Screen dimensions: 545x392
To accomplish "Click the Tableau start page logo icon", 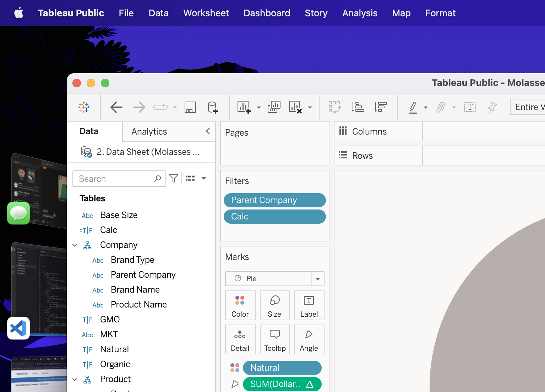I will (x=84, y=107).
